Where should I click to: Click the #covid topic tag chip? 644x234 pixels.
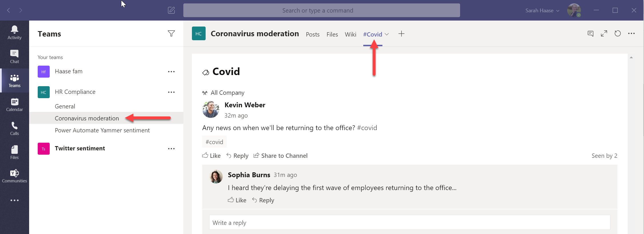[214, 142]
